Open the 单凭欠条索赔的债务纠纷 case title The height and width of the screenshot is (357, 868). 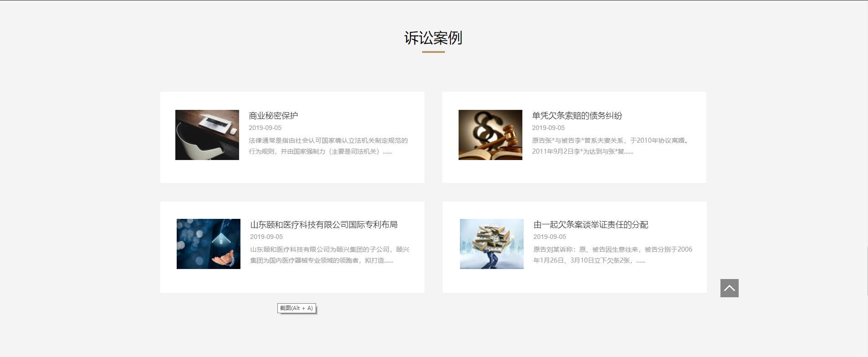(577, 116)
